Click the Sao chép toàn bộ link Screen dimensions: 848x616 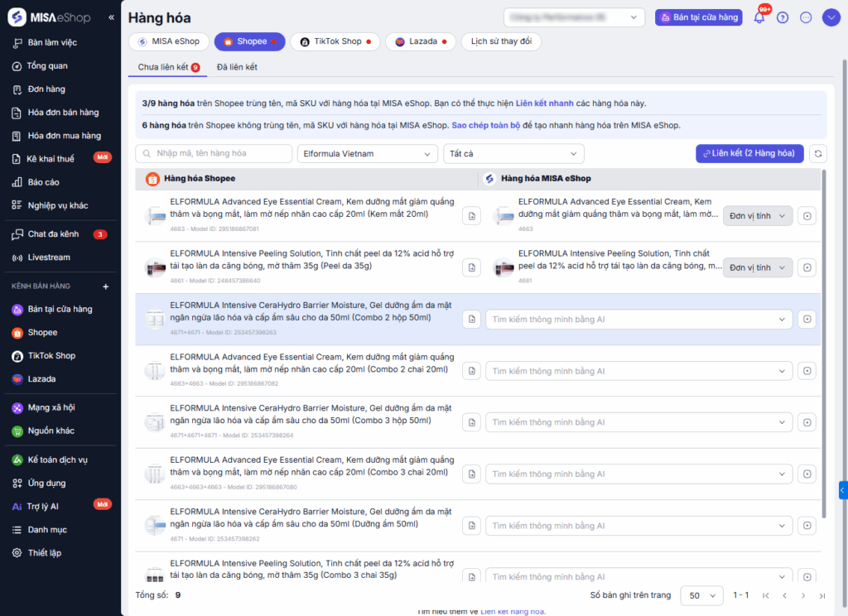(x=485, y=126)
